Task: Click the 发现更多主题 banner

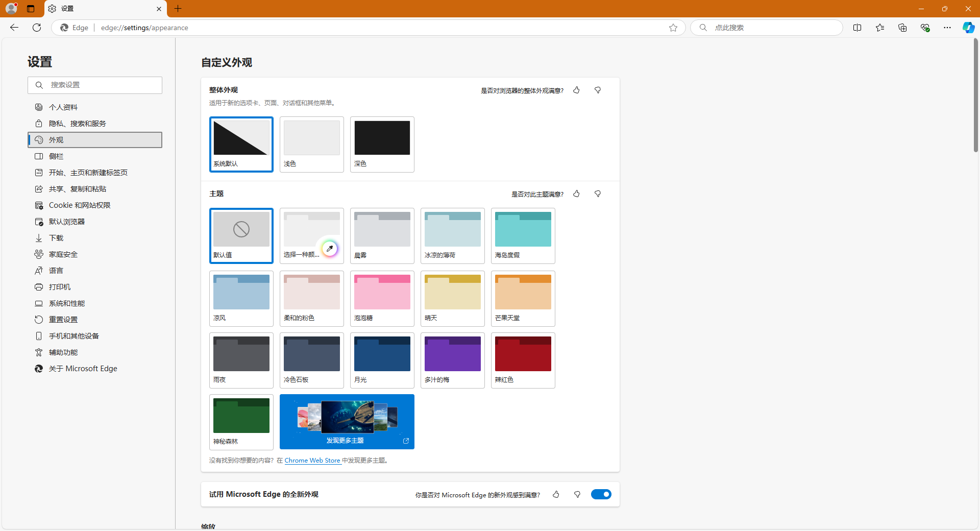Action: tap(347, 422)
